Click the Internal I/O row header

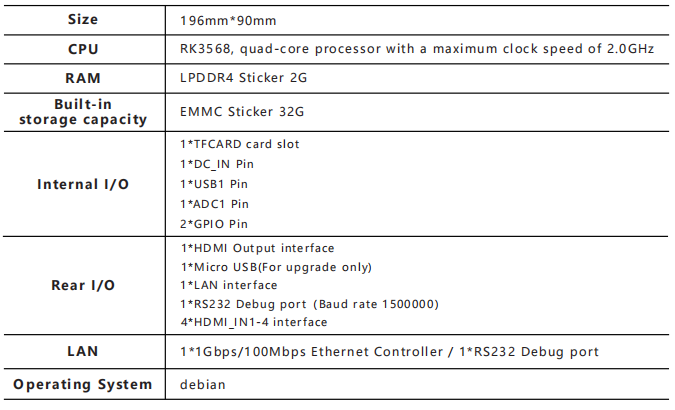[83, 184]
